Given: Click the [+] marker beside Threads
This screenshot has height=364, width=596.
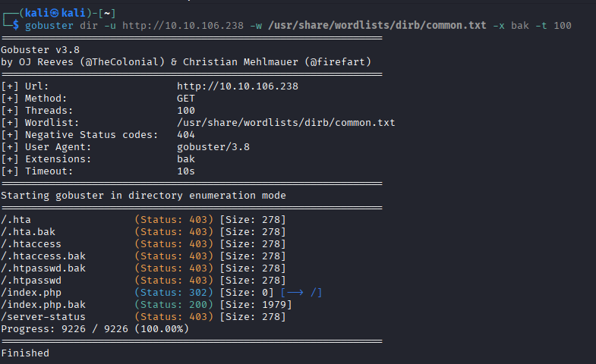Looking at the screenshot, I should point(10,111).
